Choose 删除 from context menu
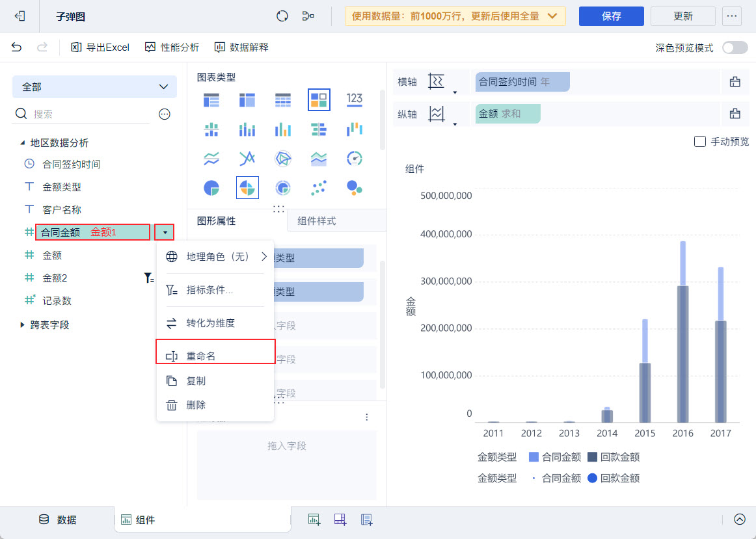Image resolution: width=756 pixels, height=539 pixels. (x=215, y=405)
